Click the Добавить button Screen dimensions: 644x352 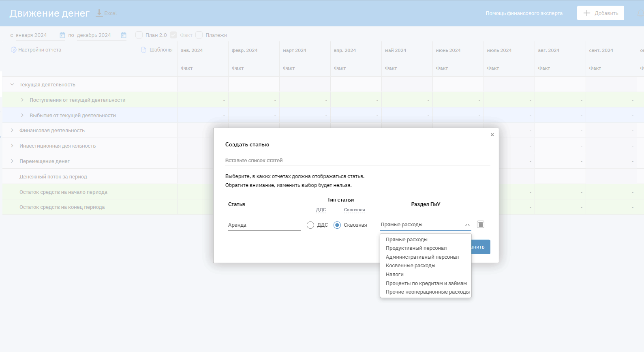(x=601, y=13)
